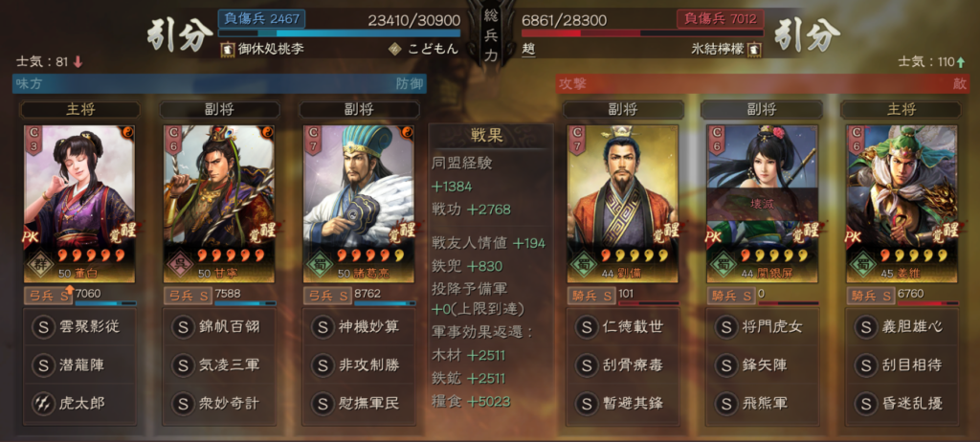
Task: Select the 劉備 enemy commander card
Action: [x=623, y=204]
